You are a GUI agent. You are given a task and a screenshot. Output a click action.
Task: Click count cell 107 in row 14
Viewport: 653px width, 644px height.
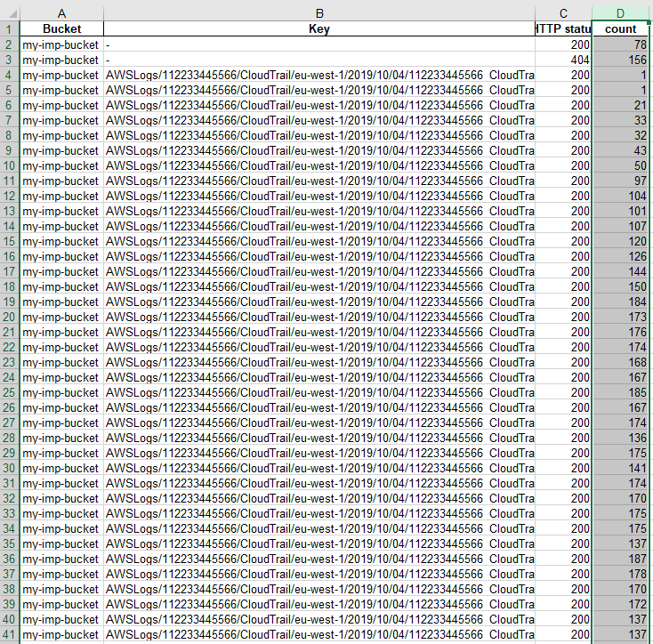[620, 226]
